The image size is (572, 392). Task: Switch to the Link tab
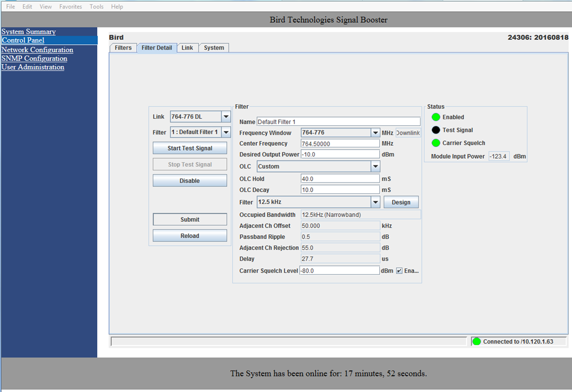(187, 48)
